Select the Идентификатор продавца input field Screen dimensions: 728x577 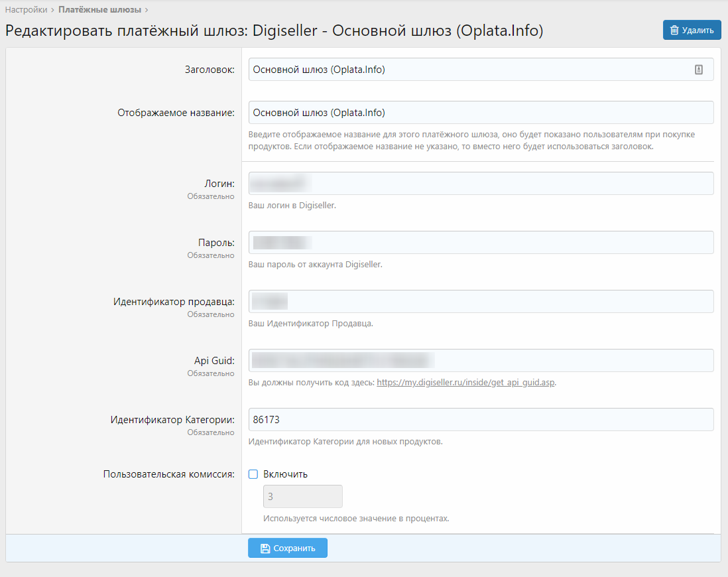click(x=481, y=302)
